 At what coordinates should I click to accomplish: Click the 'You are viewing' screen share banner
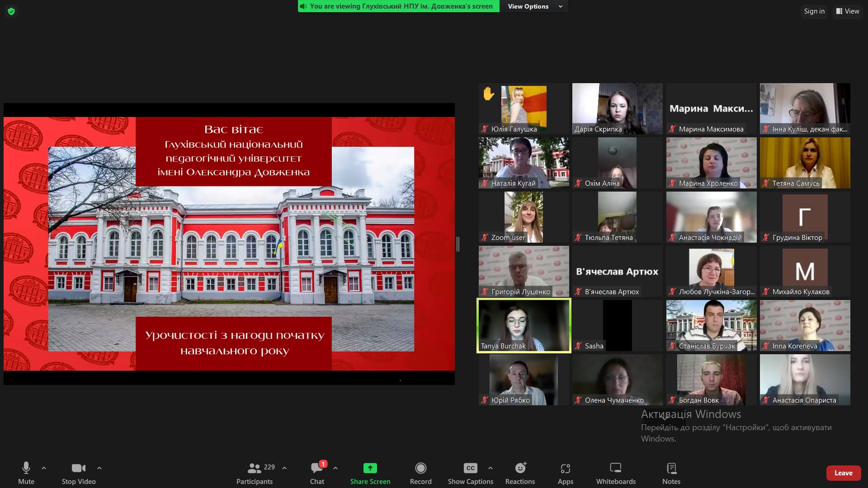(x=399, y=6)
